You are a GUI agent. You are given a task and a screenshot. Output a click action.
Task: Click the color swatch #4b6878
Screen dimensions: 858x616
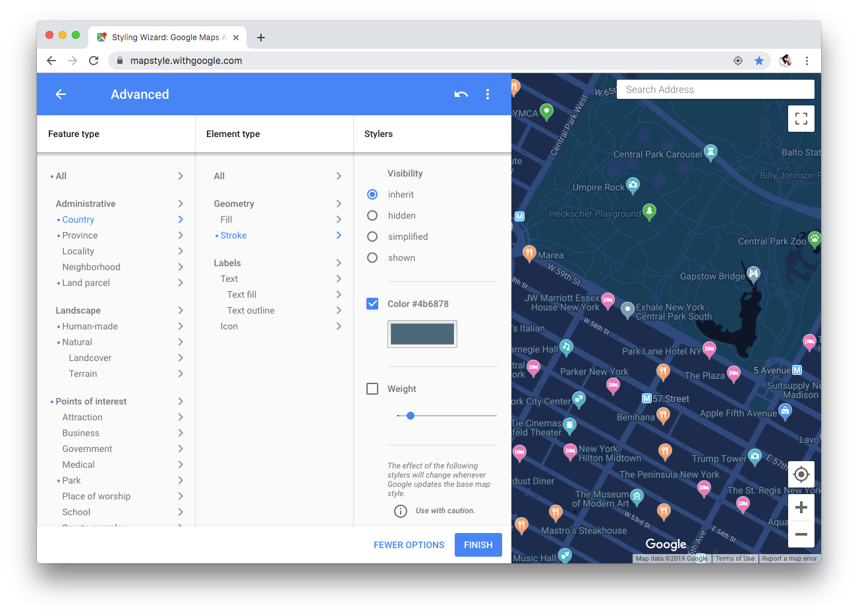pyautogui.click(x=422, y=334)
